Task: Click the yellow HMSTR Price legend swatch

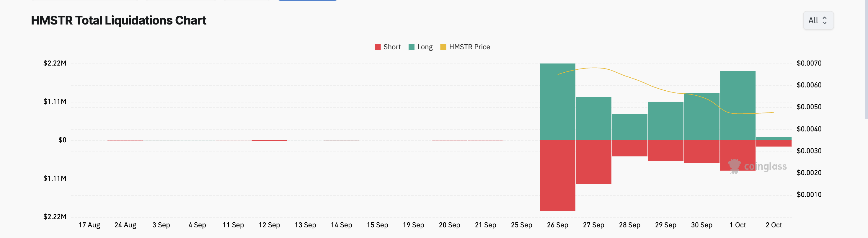Action: click(443, 47)
